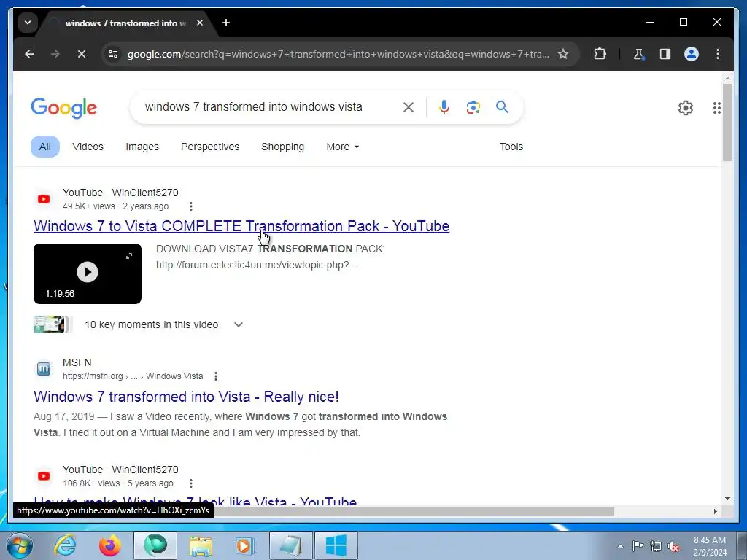Open search Tools options
747x560 pixels.
[x=511, y=147]
